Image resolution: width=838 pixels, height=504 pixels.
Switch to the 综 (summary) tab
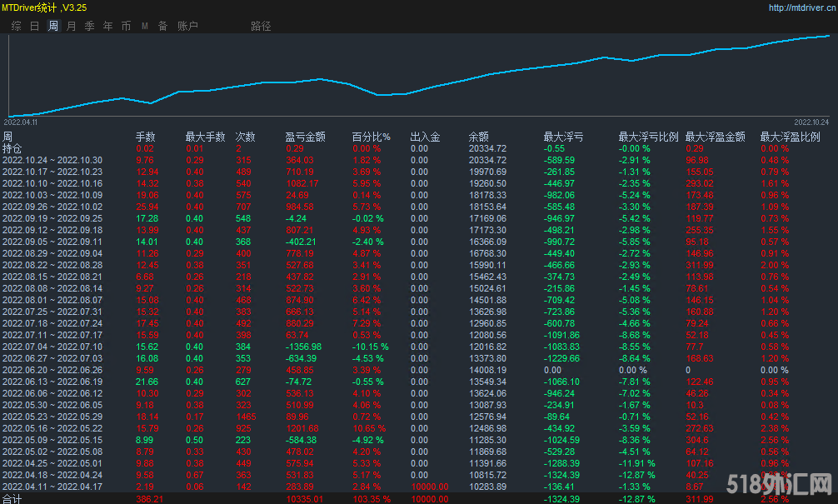pos(17,26)
